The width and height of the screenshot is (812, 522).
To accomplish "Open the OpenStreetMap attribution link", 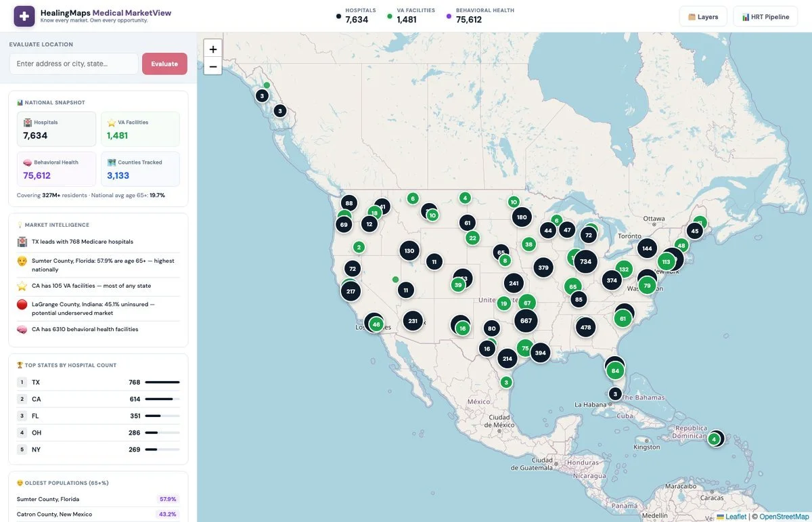I will point(784,516).
